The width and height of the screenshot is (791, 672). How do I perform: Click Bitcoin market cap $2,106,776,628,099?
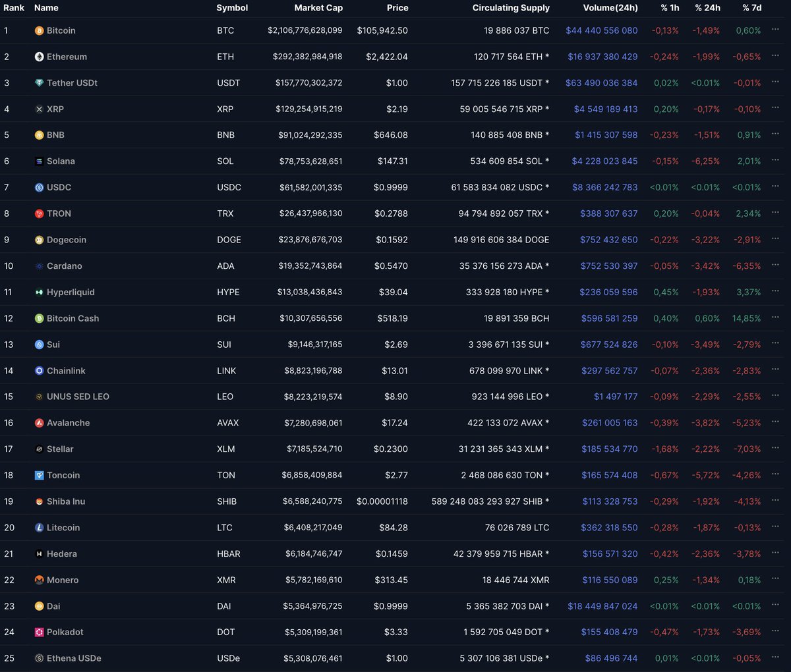click(305, 31)
